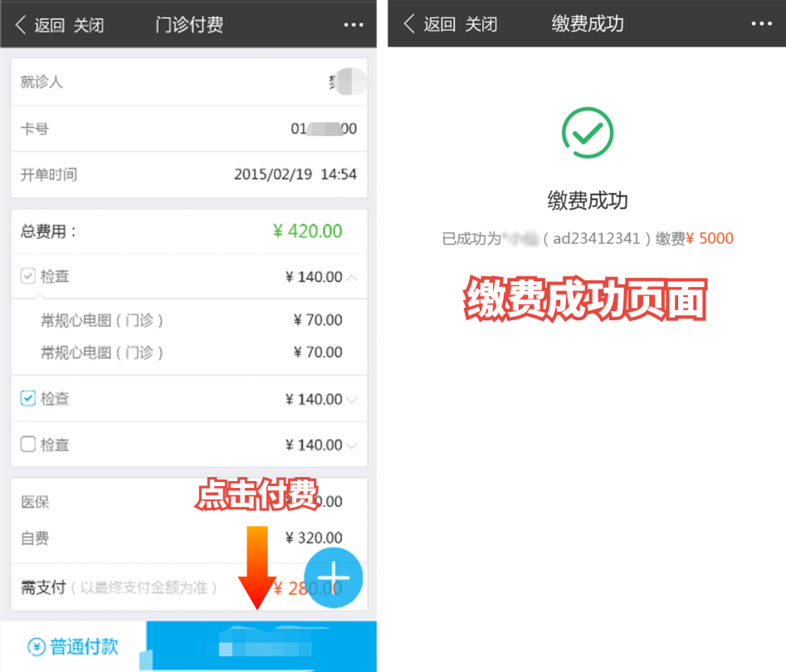
Task: Tap the blue pay button at bottom
Action: (x=261, y=646)
